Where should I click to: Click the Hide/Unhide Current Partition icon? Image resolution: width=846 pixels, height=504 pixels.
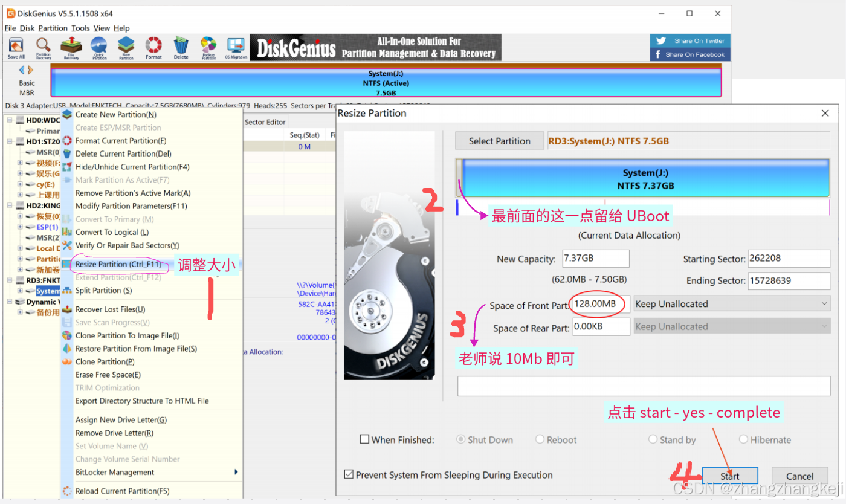pos(67,167)
